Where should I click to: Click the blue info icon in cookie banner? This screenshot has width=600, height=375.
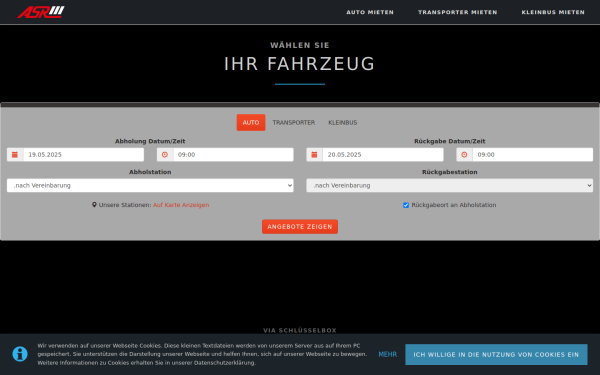click(x=20, y=354)
